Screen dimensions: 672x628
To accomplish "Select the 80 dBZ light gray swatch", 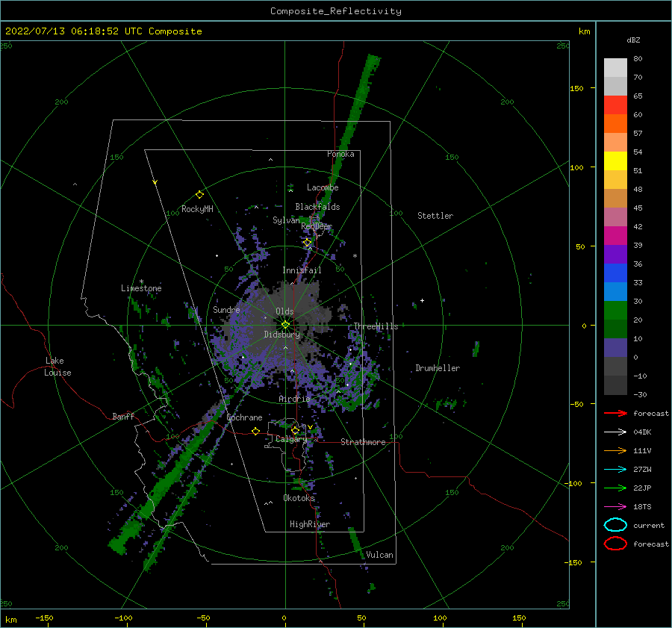I will pyautogui.click(x=615, y=68).
